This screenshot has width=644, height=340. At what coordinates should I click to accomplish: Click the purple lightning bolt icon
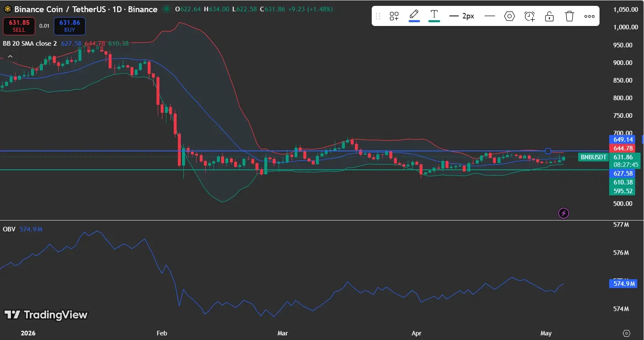pyautogui.click(x=563, y=213)
